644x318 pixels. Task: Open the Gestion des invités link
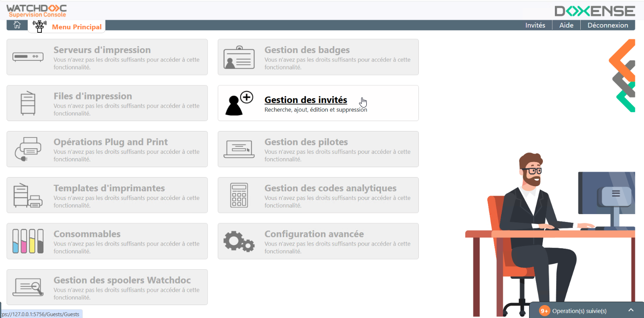pyautogui.click(x=306, y=100)
